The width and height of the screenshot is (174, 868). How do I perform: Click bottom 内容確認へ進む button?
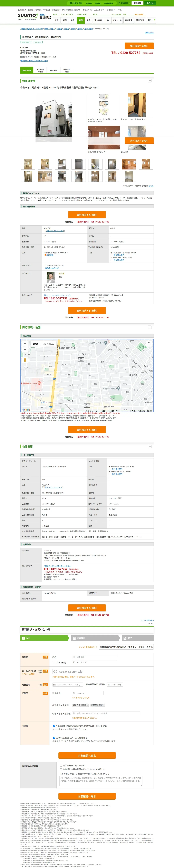pyautogui.click(x=87, y=797)
